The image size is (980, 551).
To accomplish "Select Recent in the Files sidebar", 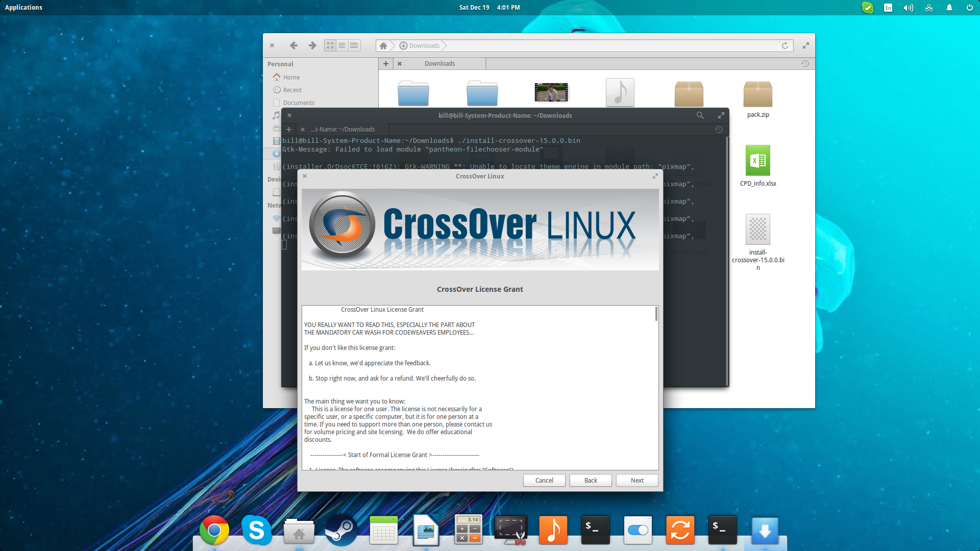I will pyautogui.click(x=292, y=90).
